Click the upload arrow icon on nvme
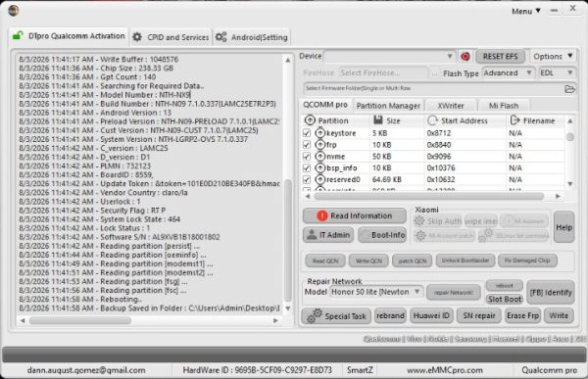588x379 pixels. point(319,156)
